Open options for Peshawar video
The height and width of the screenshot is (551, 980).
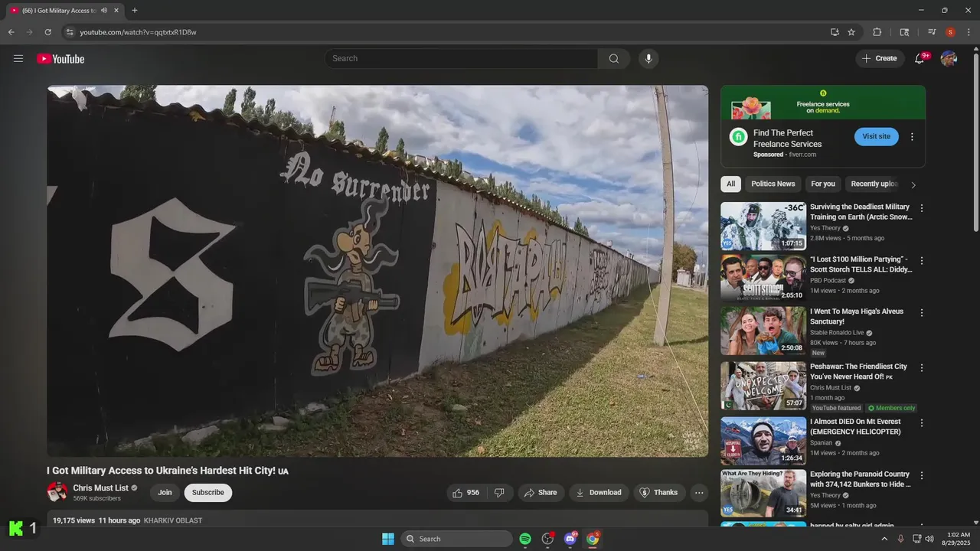(922, 368)
